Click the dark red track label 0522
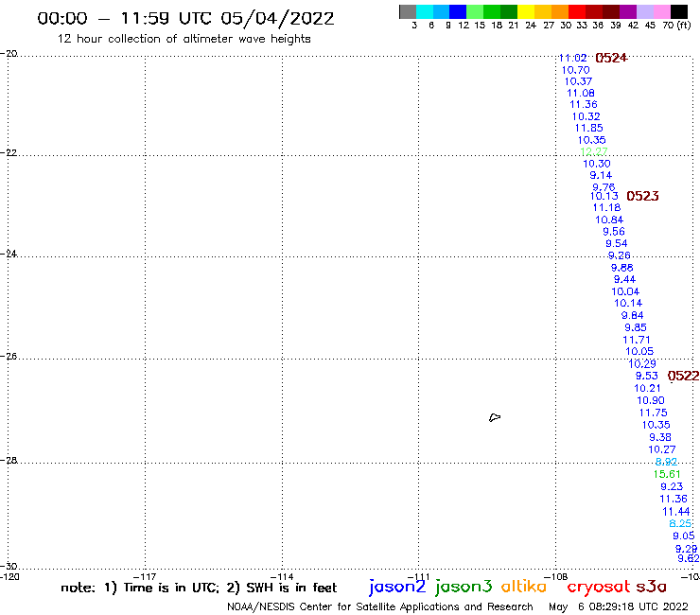700x615 pixels. pyautogui.click(x=683, y=376)
